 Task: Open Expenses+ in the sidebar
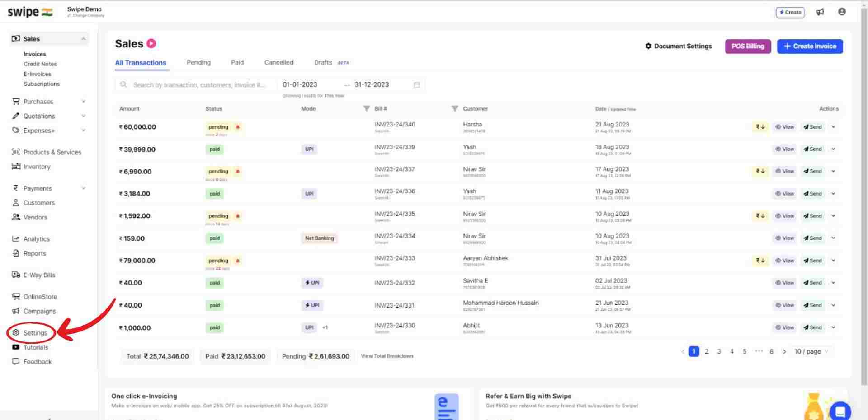(39, 131)
